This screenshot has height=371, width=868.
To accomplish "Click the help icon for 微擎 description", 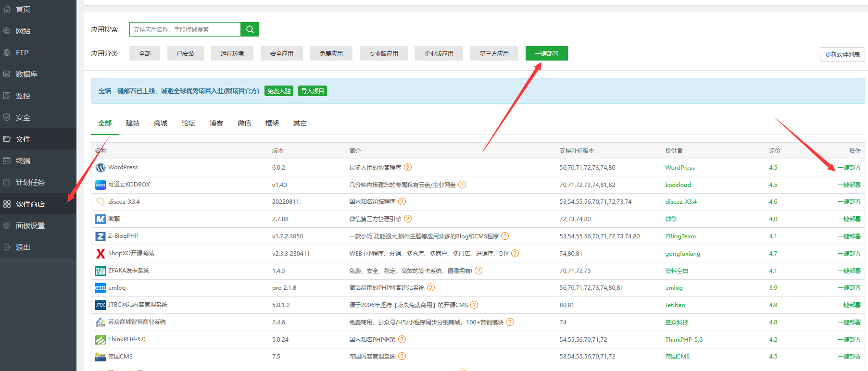I will click(408, 219).
